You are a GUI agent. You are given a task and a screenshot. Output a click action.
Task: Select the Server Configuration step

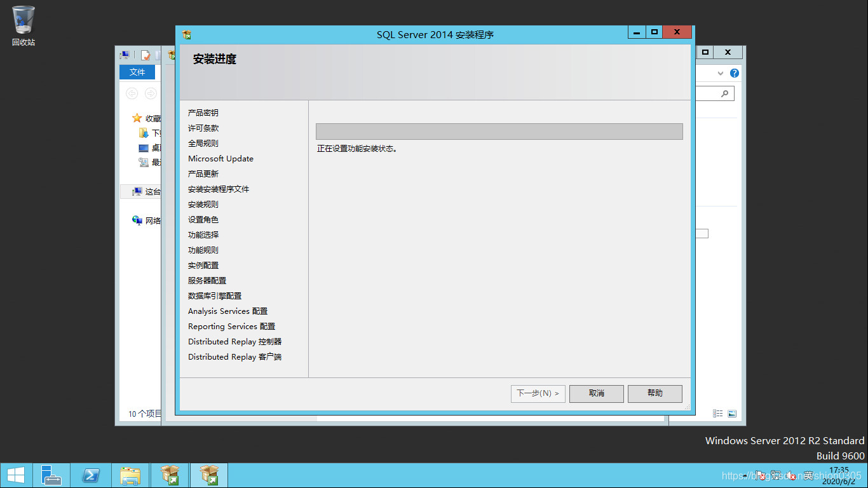tap(207, 280)
